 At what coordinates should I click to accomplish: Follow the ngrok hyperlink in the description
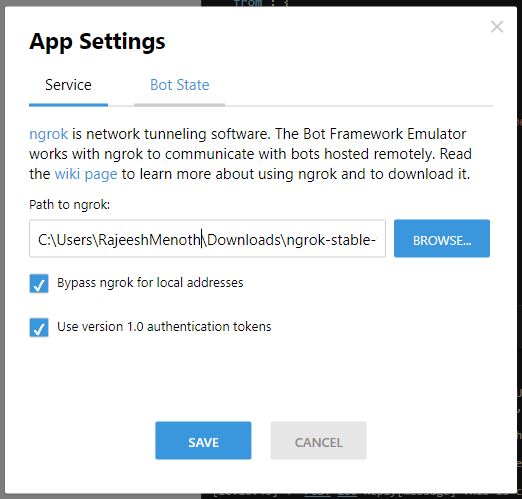pyautogui.click(x=49, y=134)
